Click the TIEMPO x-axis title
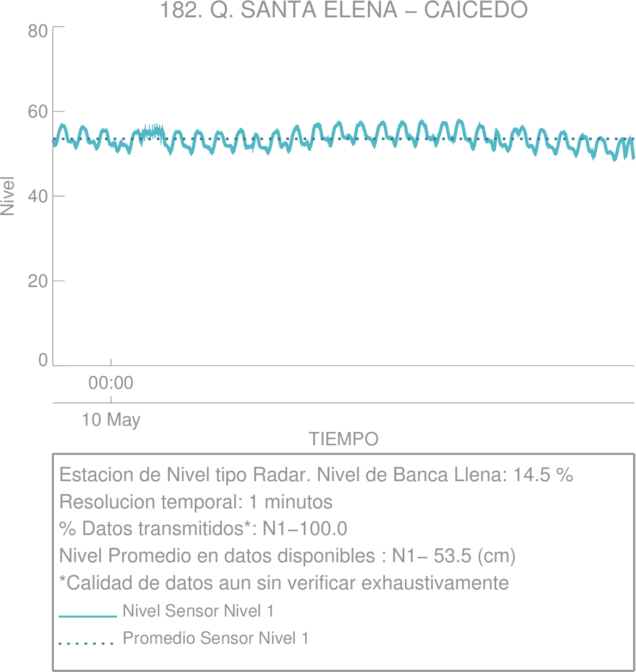Image resolution: width=636 pixels, height=672 pixels. click(x=344, y=439)
